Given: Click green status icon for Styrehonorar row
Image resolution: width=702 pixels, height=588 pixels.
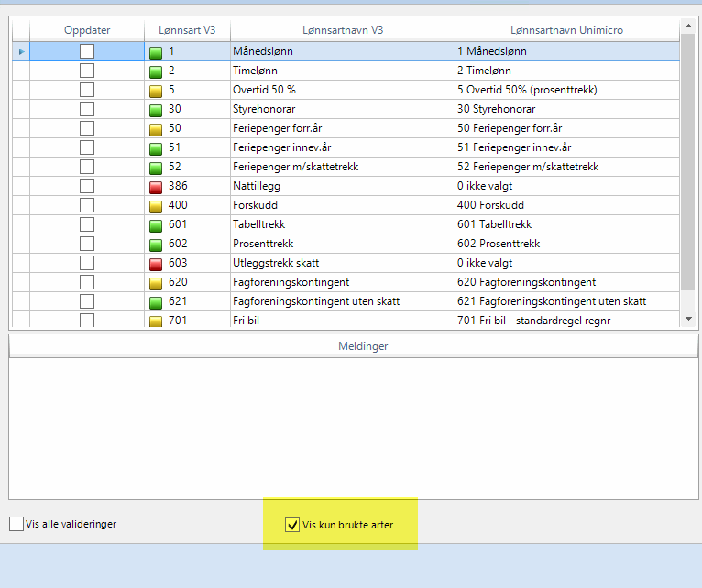Looking at the screenshot, I should point(156,110).
